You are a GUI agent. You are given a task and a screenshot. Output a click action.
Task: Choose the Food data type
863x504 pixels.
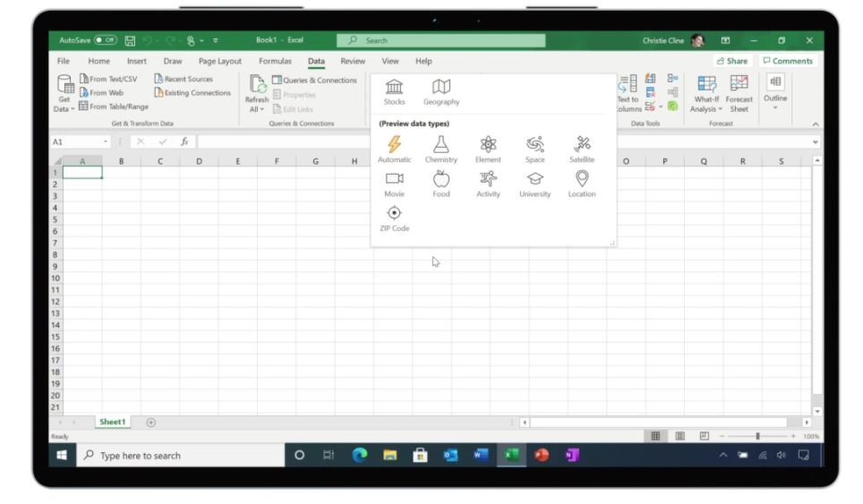tap(440, 183)
